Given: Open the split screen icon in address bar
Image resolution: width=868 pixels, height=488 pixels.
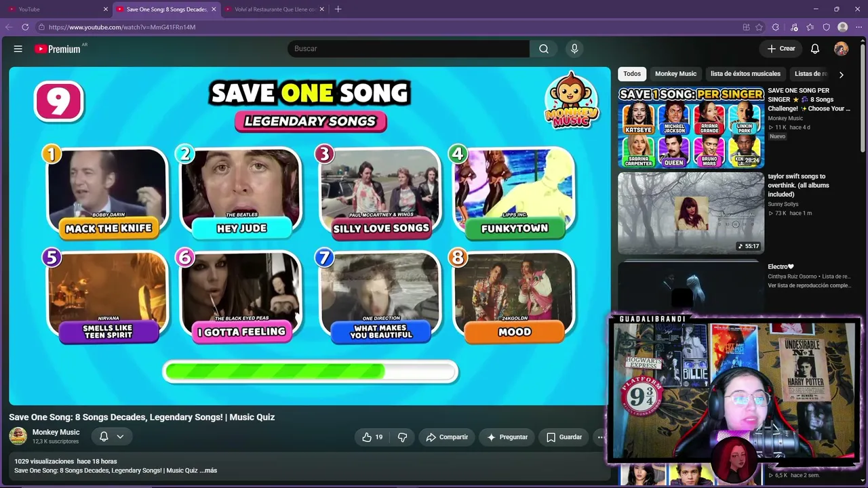Looking at the screenshot, I should (x=746, y=27).
